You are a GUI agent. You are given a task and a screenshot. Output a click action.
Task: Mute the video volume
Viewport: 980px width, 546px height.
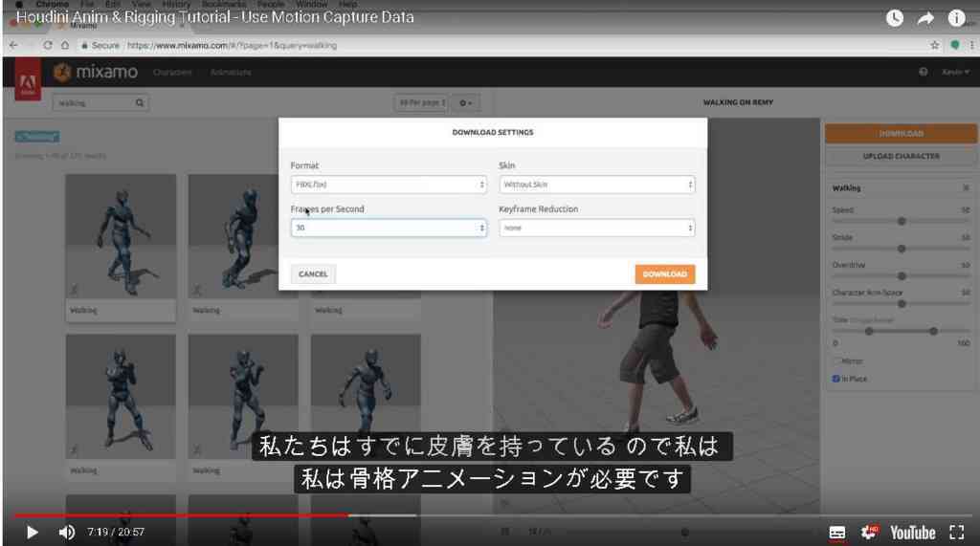[x=67, y=533]
